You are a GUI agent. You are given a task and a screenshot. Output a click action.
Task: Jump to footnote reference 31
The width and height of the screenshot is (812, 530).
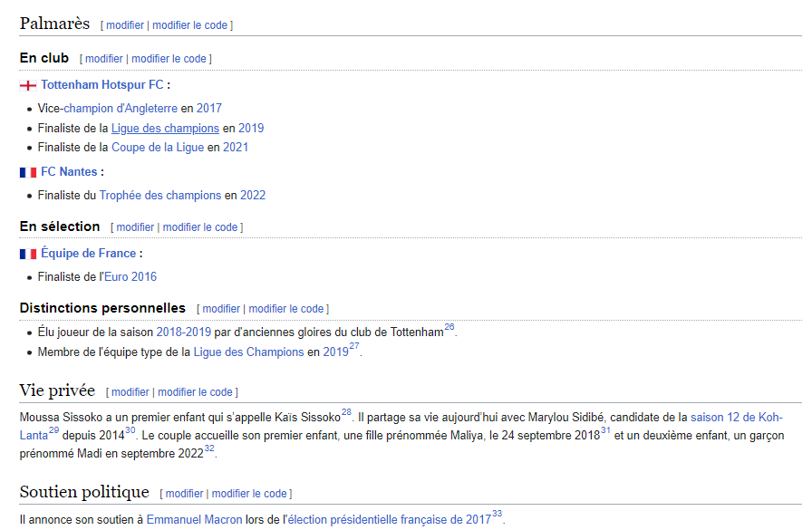[x=605, y=430]
